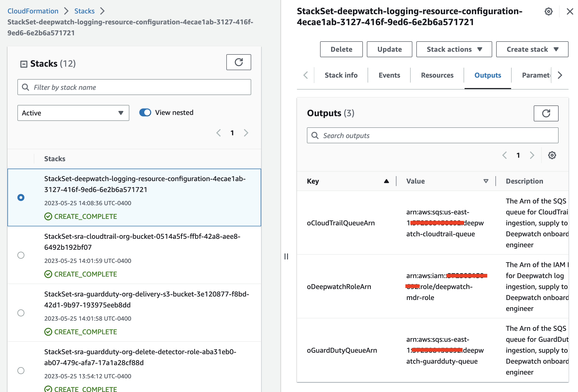Go to next page of stacks
The height and width of the screenshot is (392, 578).
pyautogui.click(x=246, y=133)
